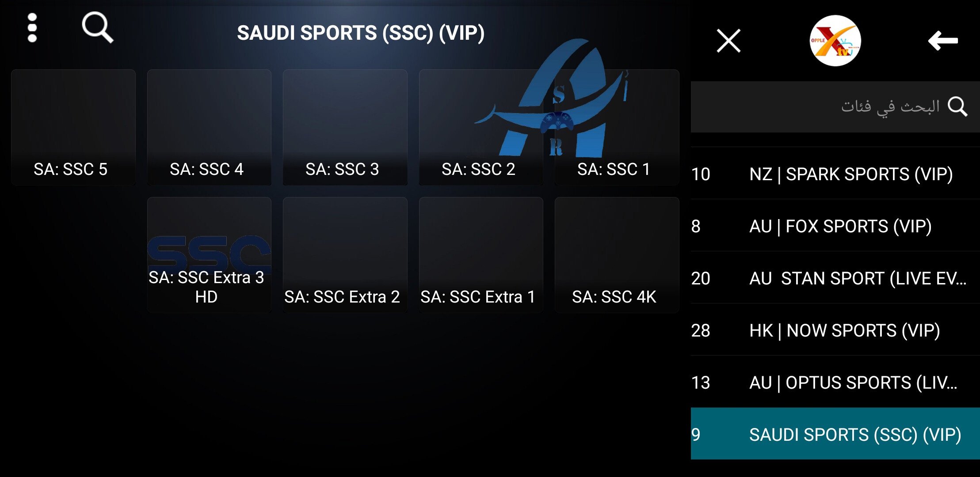The width and height of the screenshot is (980, 477).
Task: Select highlighted SAUDI SPORTS (SSC) category
Action: 835,434
